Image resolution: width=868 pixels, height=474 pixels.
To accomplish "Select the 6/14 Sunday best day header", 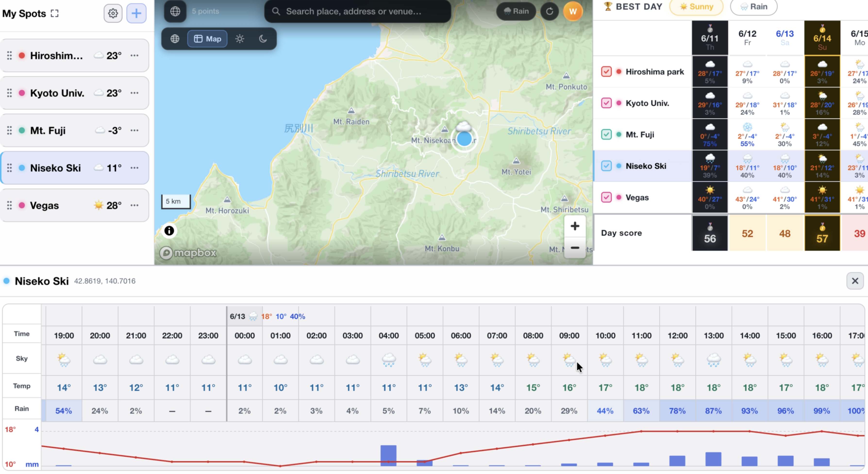I will click(822, 38).
